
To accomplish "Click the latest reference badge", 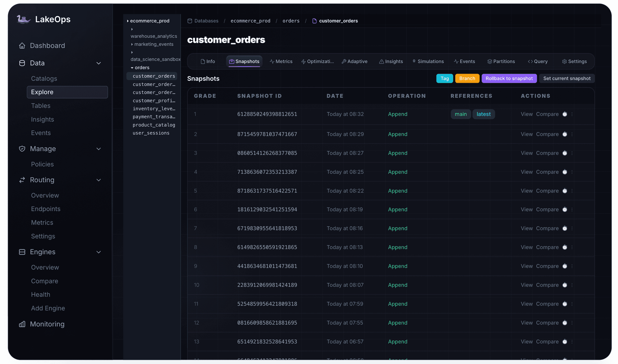I will [483, 114].
